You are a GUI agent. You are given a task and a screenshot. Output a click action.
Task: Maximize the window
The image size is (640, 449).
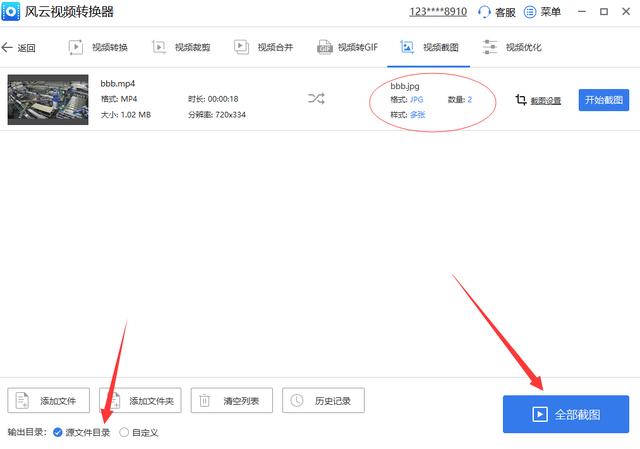click(x=604, y=12)
